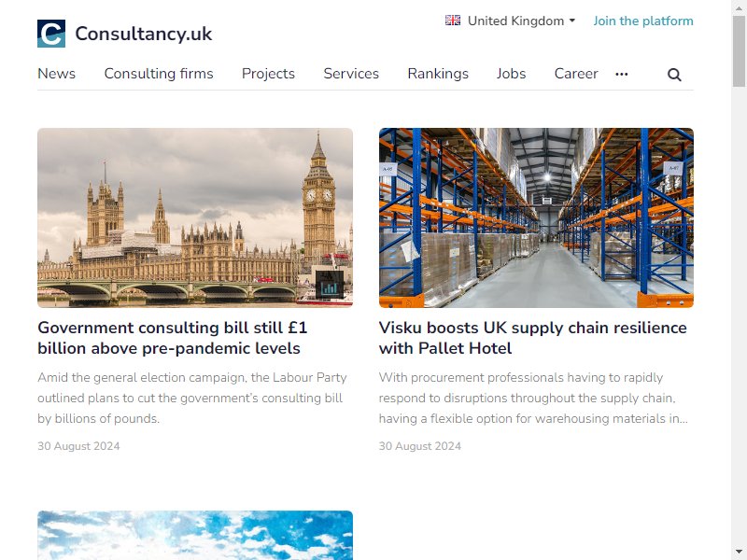
Task: Open the search magnifier icon
Action: tap(674, 75)
